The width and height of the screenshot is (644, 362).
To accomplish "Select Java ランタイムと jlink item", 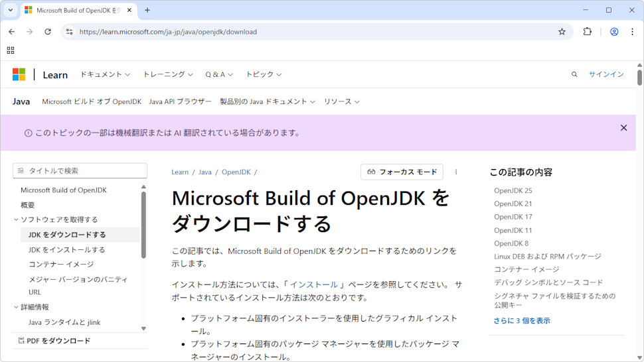I will point(64,322).
